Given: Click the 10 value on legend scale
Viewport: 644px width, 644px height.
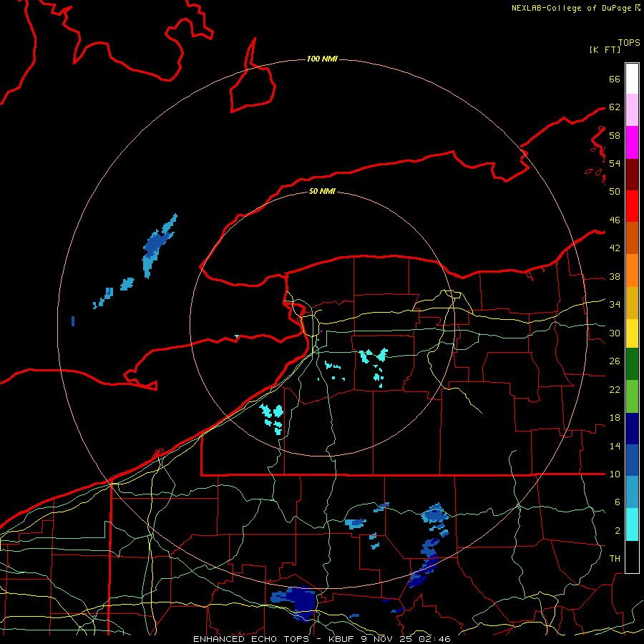Looking at the screenshot, I should (615, 474).
